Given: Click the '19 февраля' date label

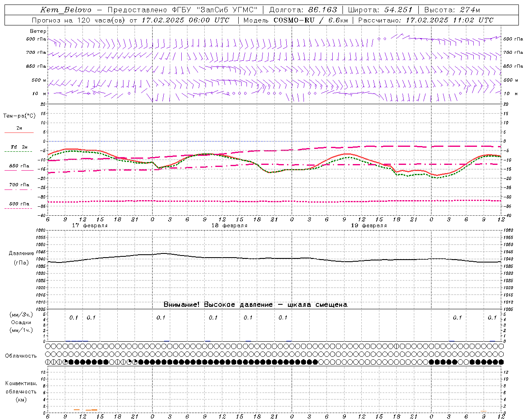Looking at the screenshot, I should (369, 226).
